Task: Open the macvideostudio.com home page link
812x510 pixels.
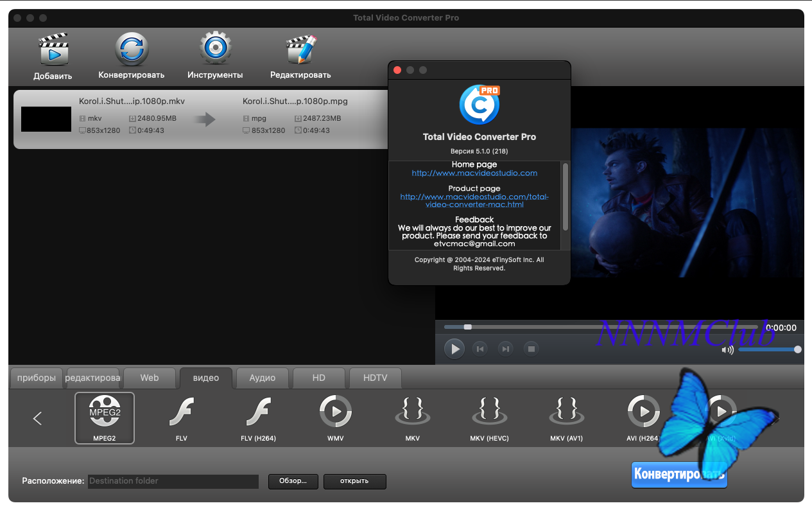Action: pyautogui.click(x=474, y=173)
